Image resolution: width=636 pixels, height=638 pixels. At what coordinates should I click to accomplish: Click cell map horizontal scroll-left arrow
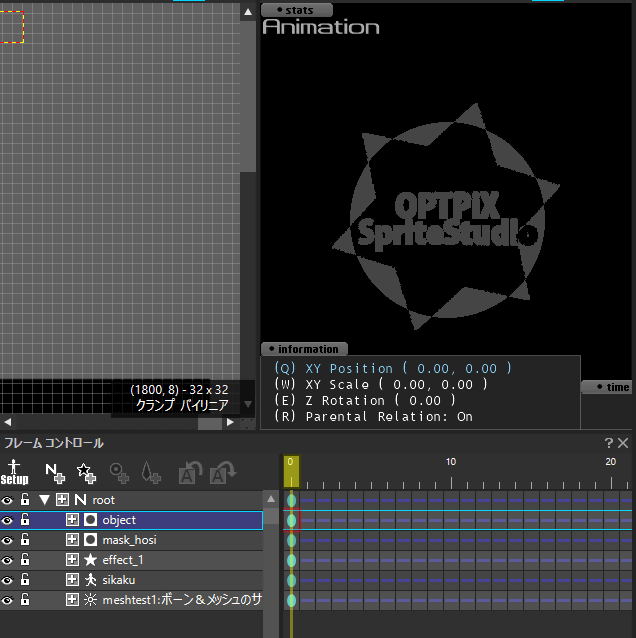pos(7,422)
